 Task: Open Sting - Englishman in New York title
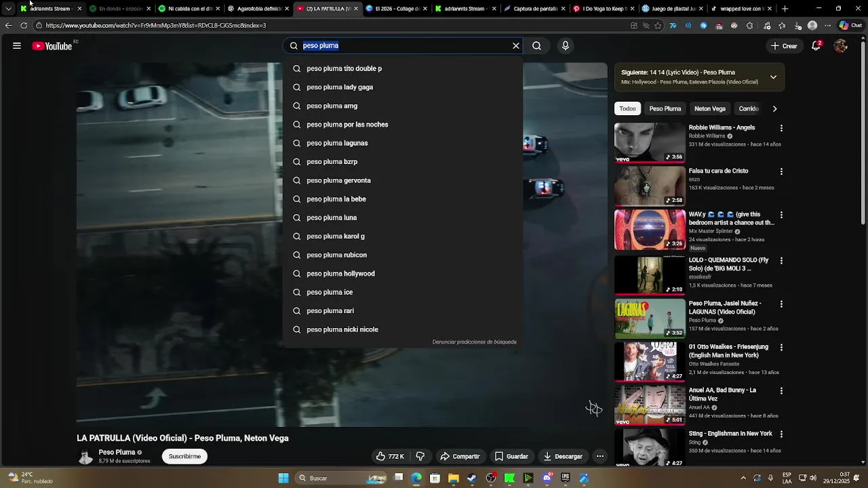click(x=730, y=434)
